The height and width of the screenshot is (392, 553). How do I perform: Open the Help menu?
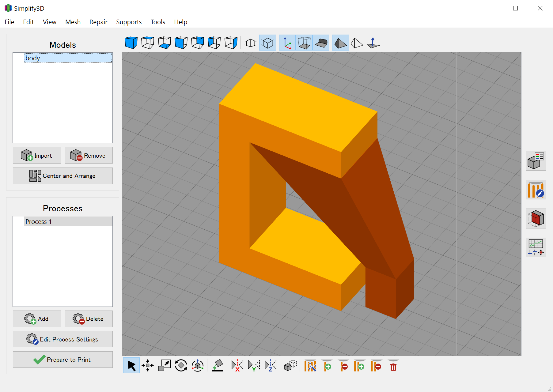(x=181, y=22)
